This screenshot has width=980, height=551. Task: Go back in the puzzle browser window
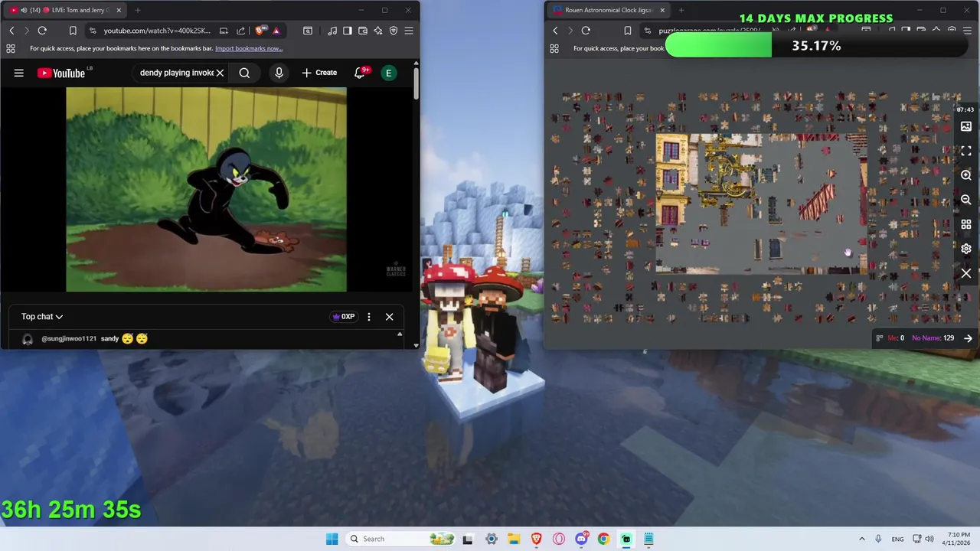pyautogui.click(x=555, y=31)
